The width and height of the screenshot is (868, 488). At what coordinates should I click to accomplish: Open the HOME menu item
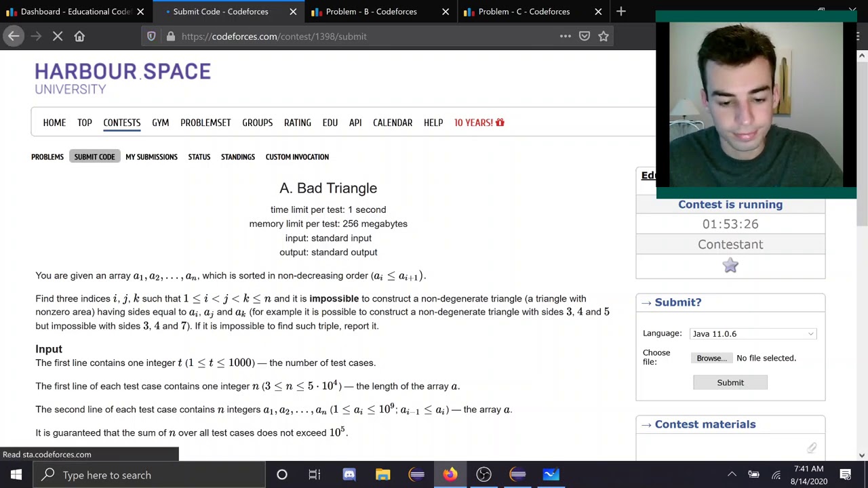(x=54, y=123)
